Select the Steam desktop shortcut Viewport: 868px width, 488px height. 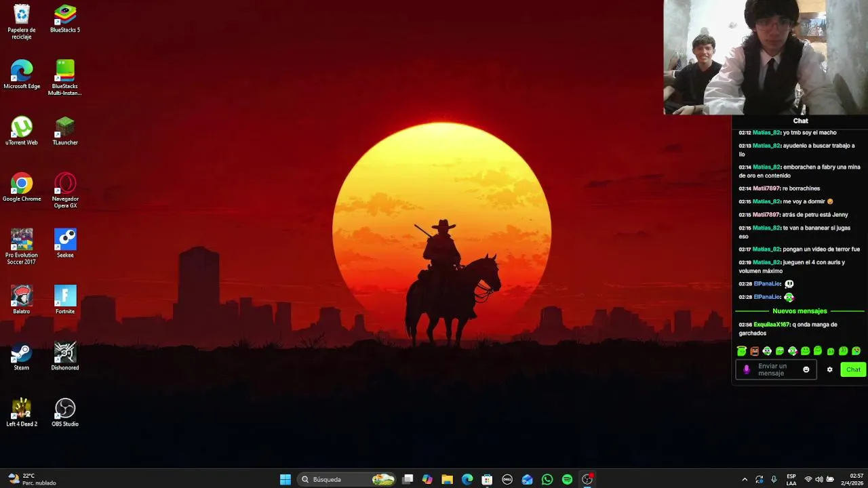[x=22, y=356]
